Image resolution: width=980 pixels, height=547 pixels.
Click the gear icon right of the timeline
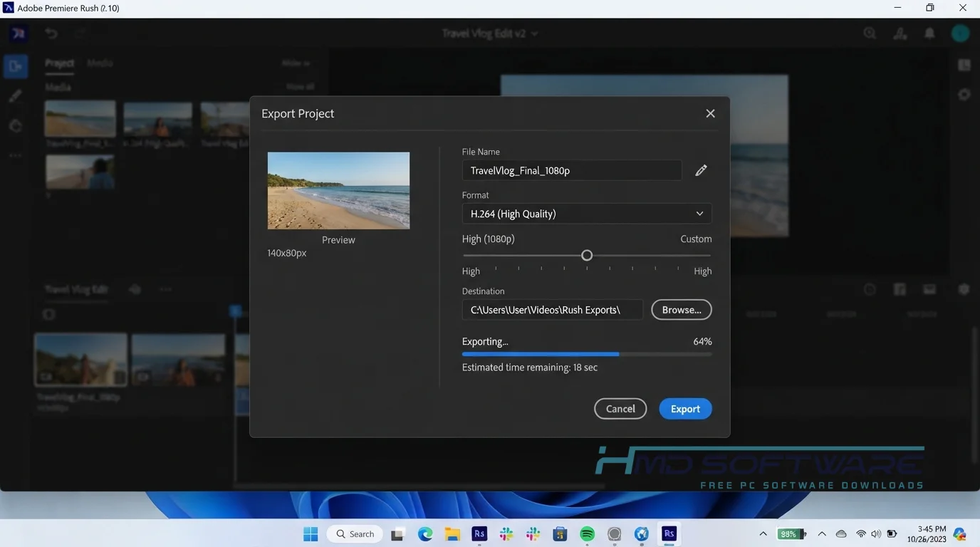point(964,289)
